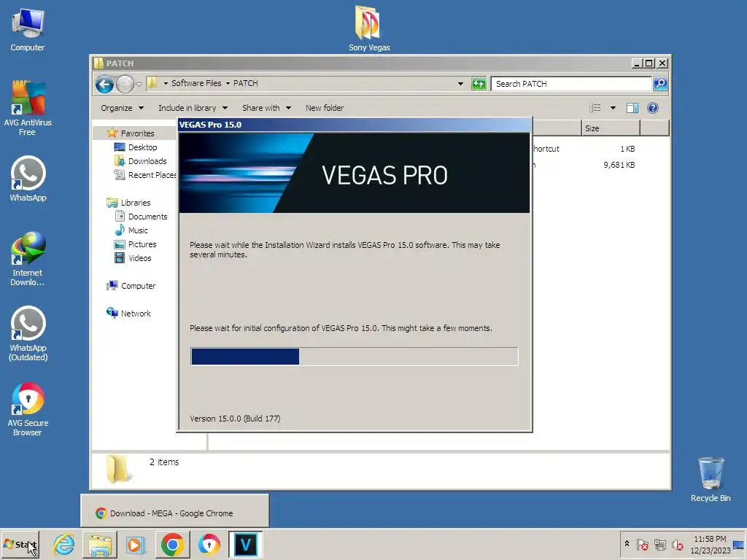
Task: Click the clock showing 11:58 PM
Action: pos(710,539)
